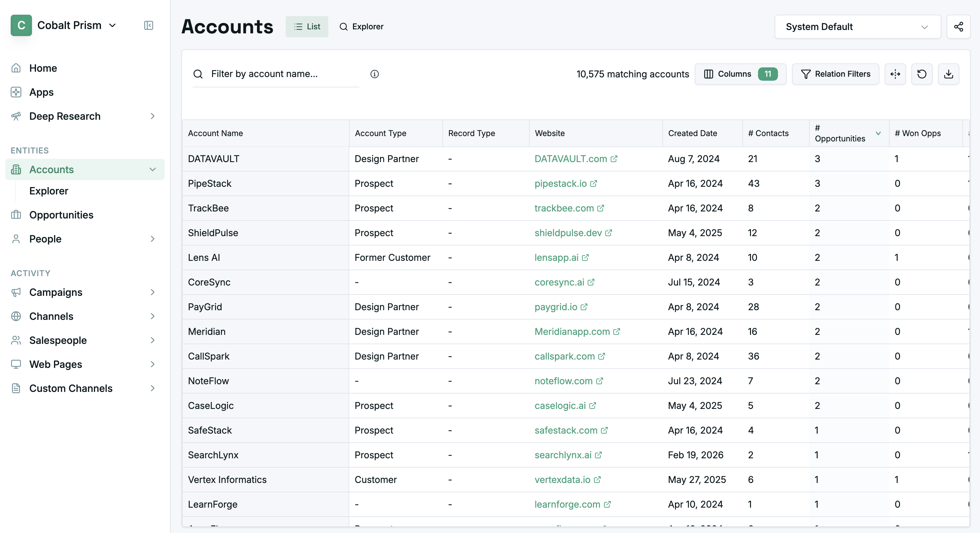Image resolution: width=980 pixels, height=533 pixels.
Task: Click the reset refresh icon
Action: 922,74
